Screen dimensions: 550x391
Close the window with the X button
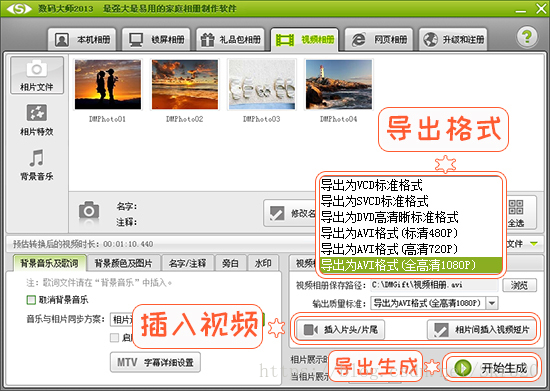(541, 8)
